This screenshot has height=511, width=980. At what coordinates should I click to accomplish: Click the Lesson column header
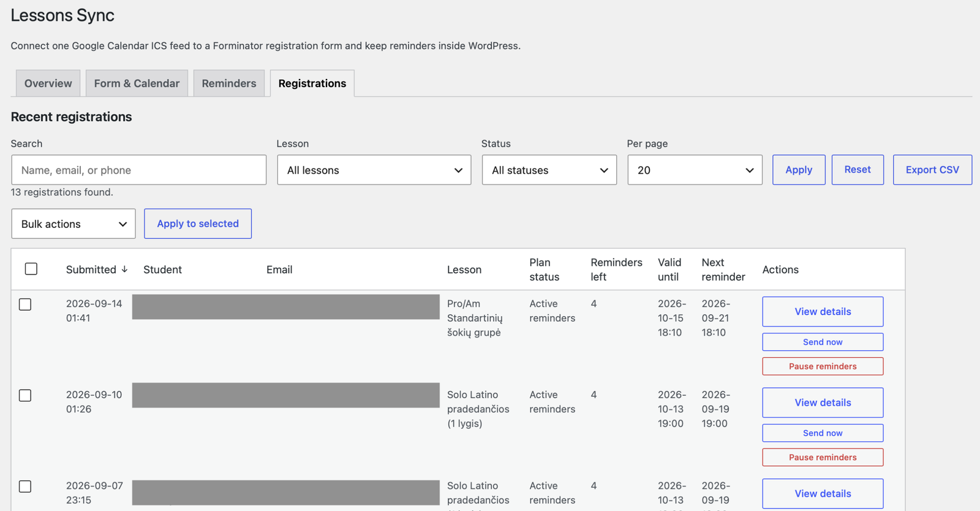(x=464, y=270)
